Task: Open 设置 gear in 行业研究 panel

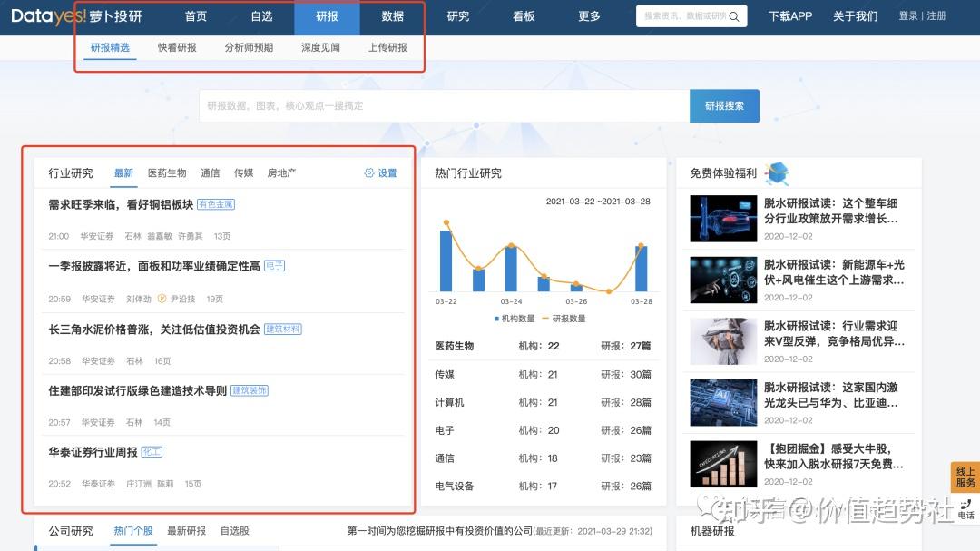Action: (380, 173)
